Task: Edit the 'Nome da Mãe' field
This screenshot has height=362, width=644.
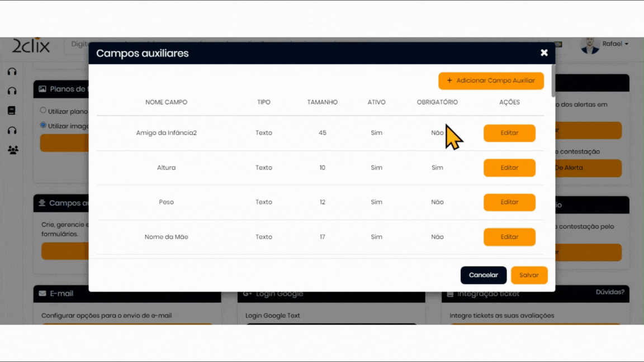Action: coord(509,237)
